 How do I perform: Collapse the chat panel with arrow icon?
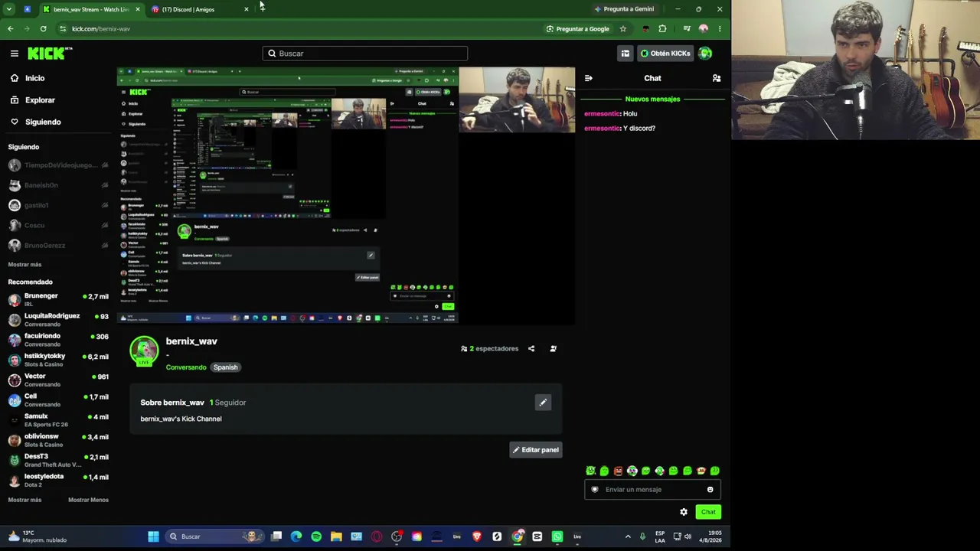point(588,78)
